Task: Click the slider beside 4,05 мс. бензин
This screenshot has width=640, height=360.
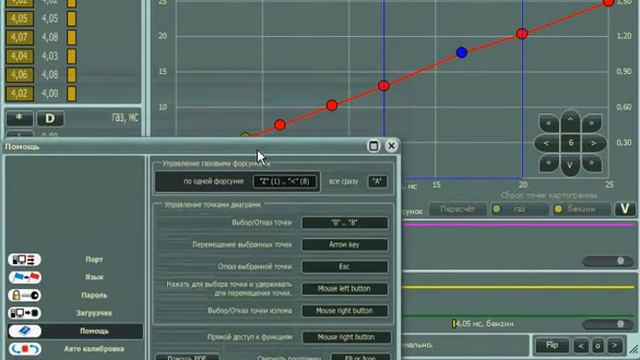Action: [608, 324]
